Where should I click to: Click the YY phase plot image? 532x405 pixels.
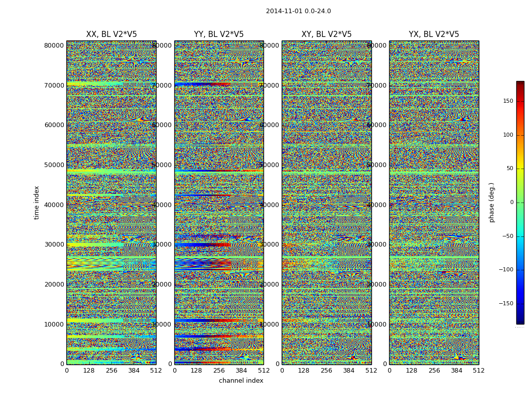219,202
